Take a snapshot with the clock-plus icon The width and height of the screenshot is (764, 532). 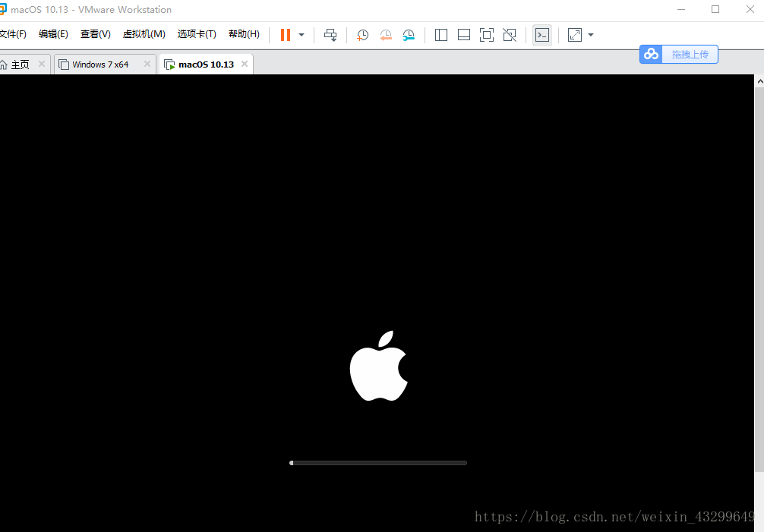point(362,35)
